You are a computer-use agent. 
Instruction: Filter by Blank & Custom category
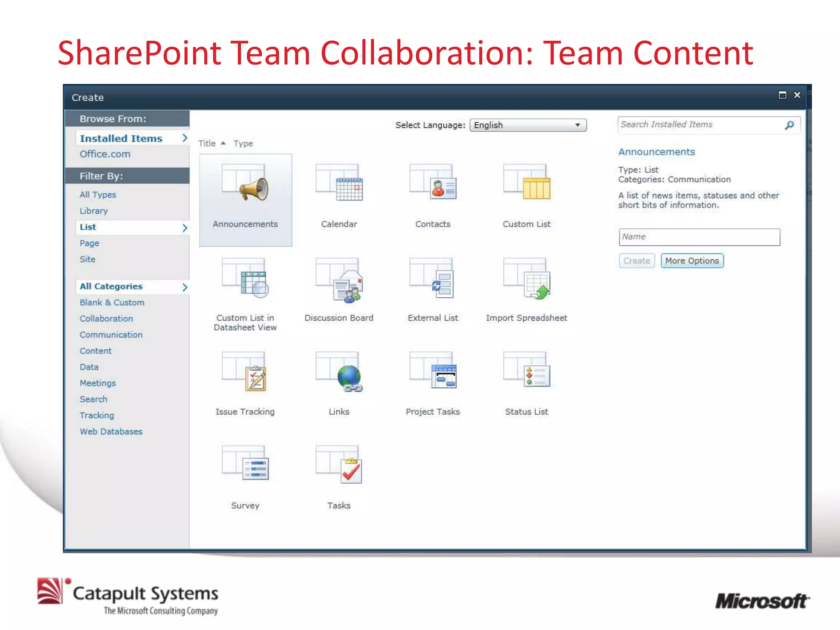[112, 303]
